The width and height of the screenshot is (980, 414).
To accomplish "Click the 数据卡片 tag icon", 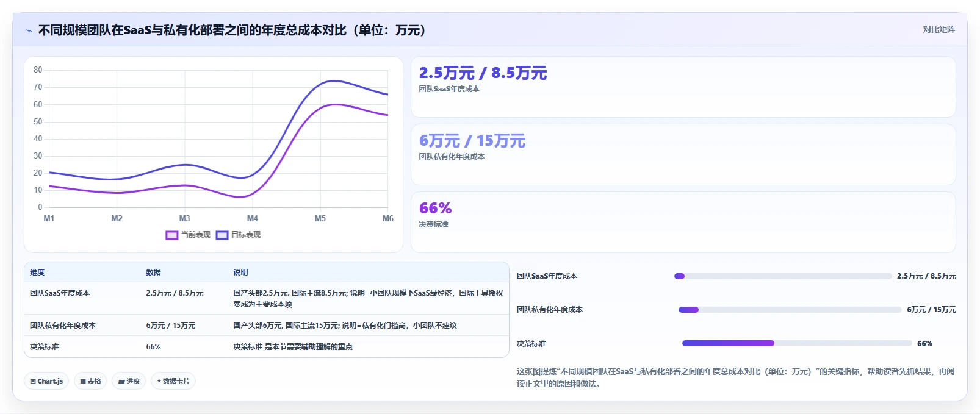I will click(x=159, y=381).
